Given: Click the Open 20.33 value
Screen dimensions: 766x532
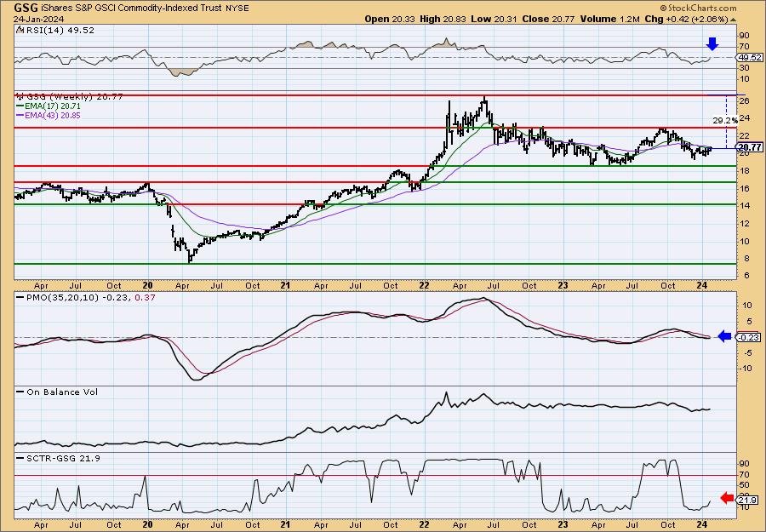Looking at the screenshot, I should [x=391, y=19].
